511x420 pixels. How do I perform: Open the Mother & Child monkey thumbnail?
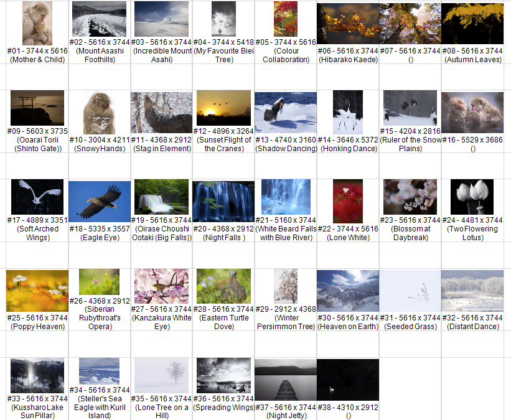tap(37, 23)
